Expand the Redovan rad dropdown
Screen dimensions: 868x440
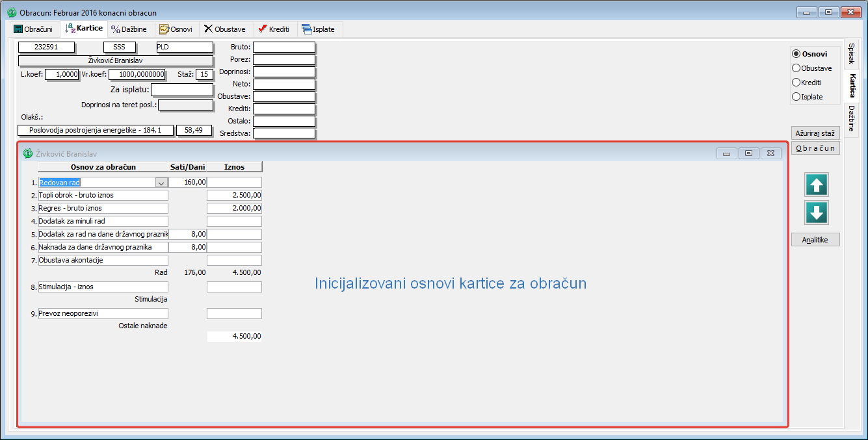pos(161,183)
